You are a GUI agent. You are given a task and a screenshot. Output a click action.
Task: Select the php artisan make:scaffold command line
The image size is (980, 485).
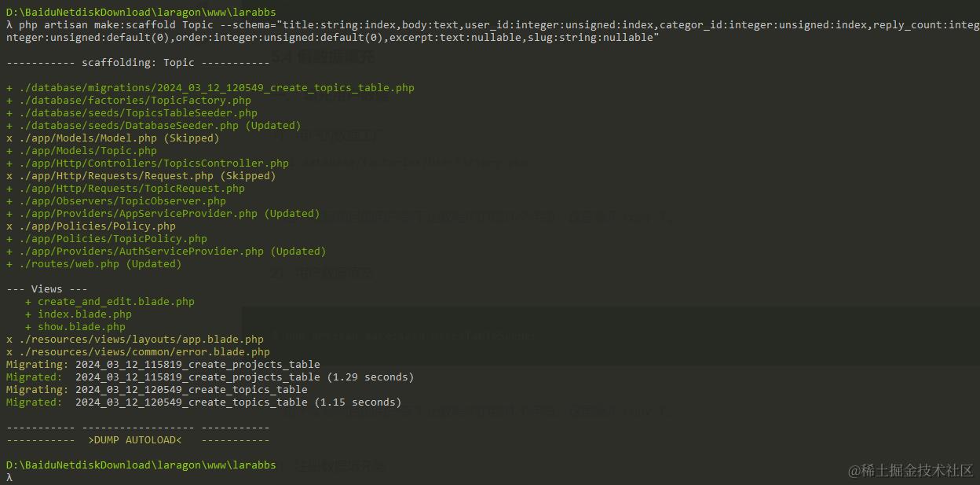click(493, 31)
